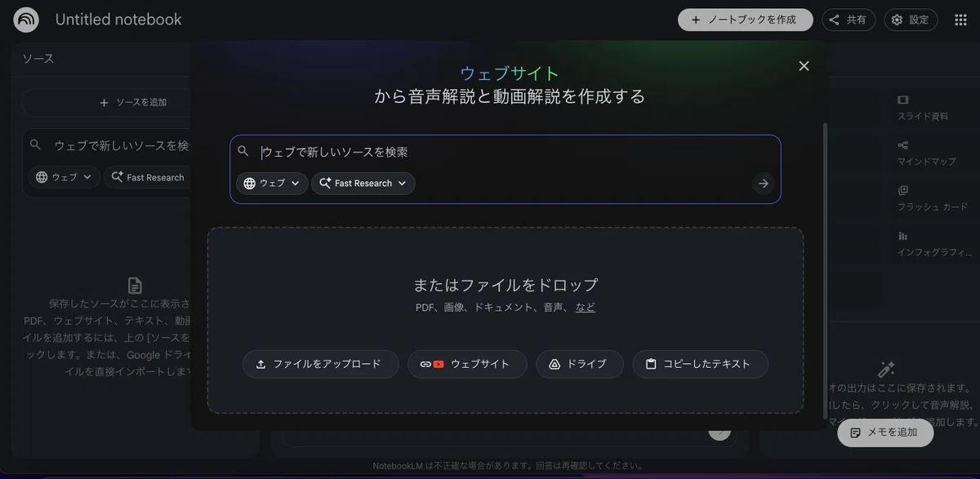980x479 pixels.
Task: Open 設定 settings
Action: [911, 20]
